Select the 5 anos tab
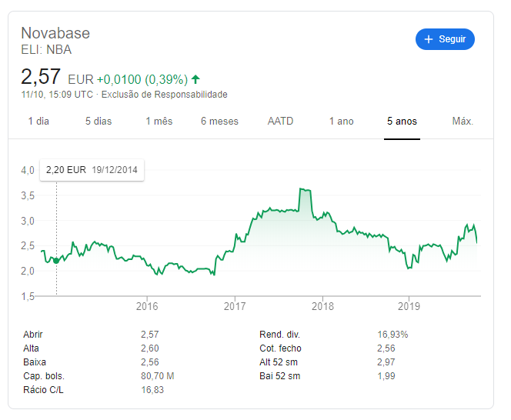The image size is (511, 420). [x=402, y=122]
